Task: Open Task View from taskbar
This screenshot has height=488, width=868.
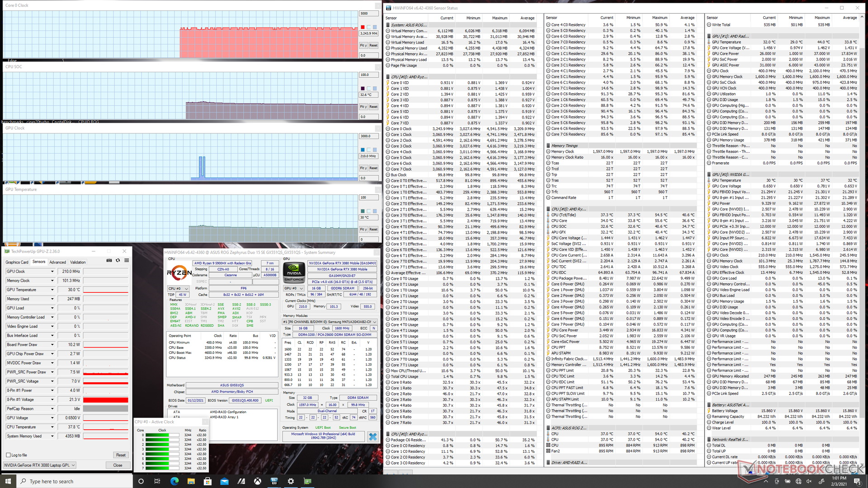Action: (x=157, y=481)
